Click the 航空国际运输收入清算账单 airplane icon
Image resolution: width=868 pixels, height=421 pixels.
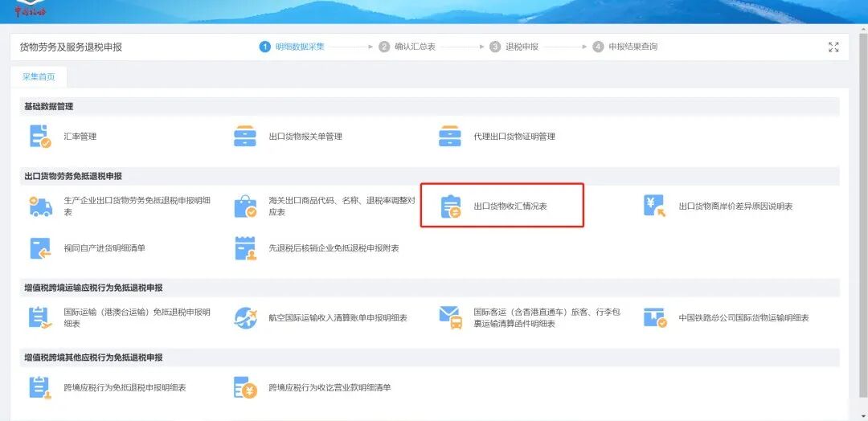pos(245,318)
